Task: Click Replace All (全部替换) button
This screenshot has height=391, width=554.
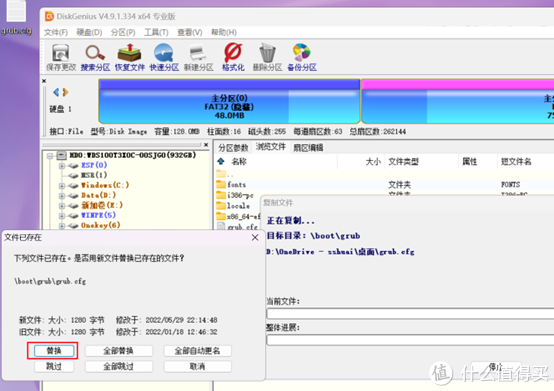Action: (118, 351)
